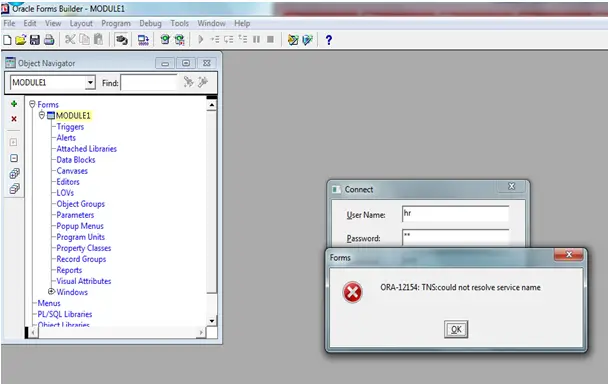Screen dimensions: 608x384
Task: Click the Cut scissors toolbar icon
Action: pos(70,40)
